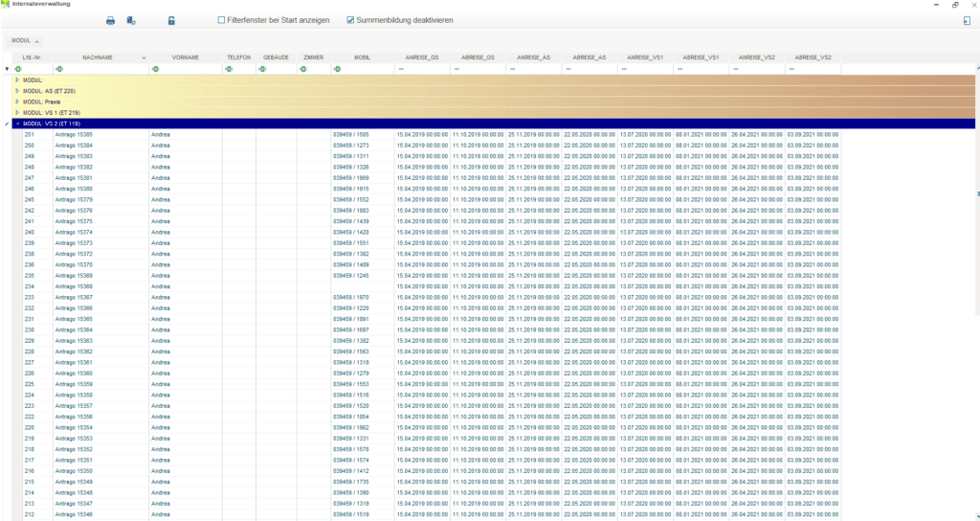Click the mobile number 039459 / 1505
980x521 pixels.
(350, 134)
